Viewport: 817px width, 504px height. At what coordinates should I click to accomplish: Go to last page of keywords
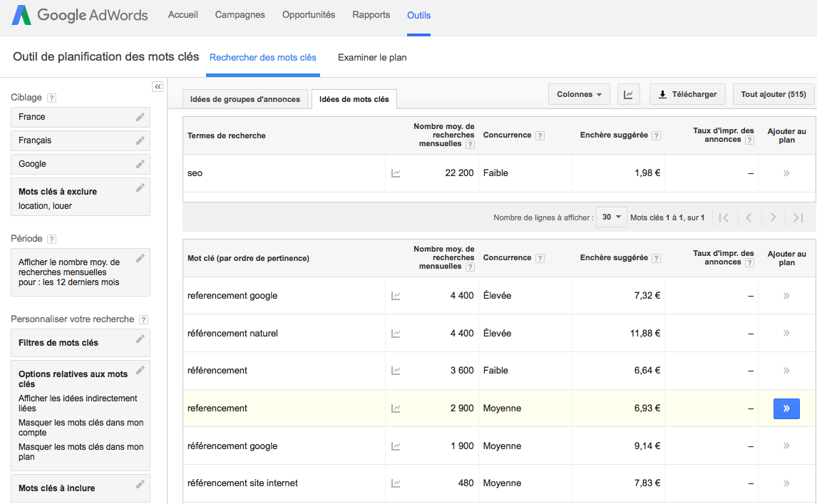tap(798, 217)
